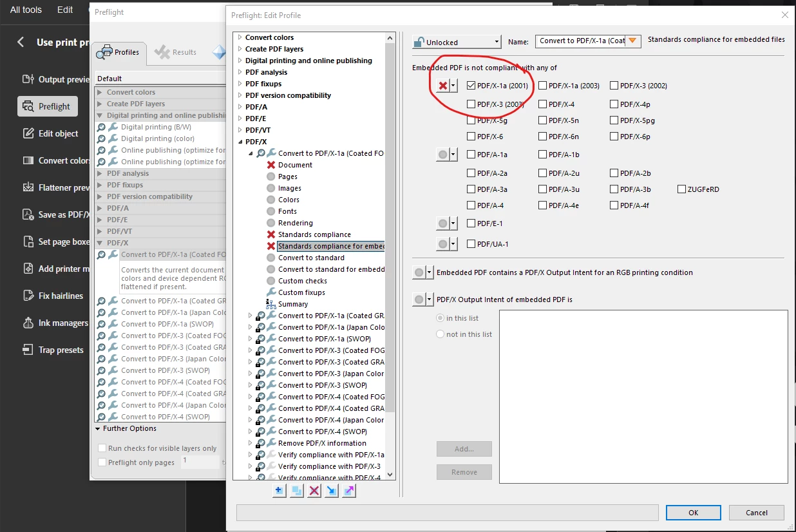This screenshot has width=796, height=532.
Task: Enable the ZUGFeRD checkbox
Action: point(681,189)
